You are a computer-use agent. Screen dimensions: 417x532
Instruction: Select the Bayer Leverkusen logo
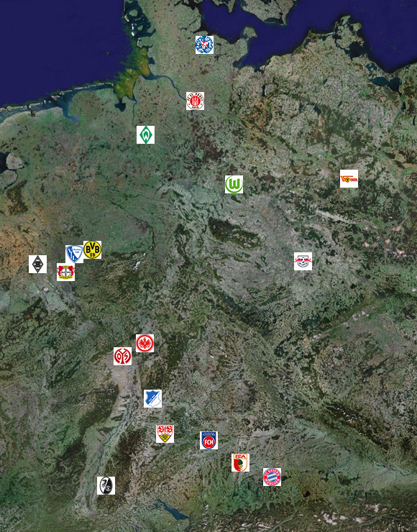(65, 272)
